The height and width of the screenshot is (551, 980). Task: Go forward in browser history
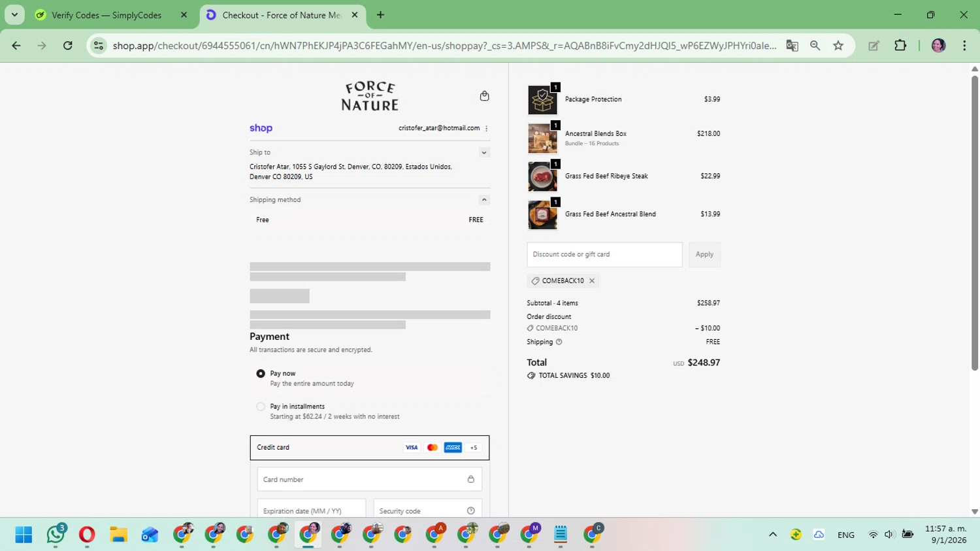pos(42,46)
